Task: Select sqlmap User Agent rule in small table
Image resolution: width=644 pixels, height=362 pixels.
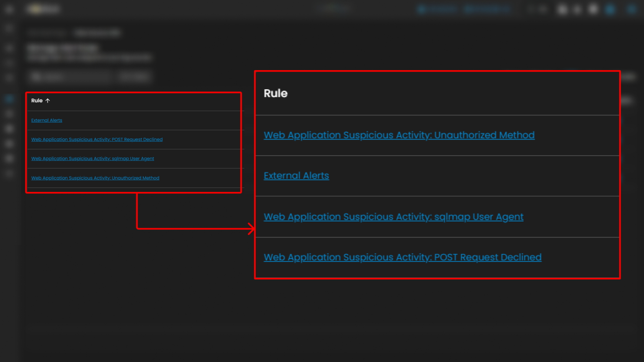Action: point(93,159)
